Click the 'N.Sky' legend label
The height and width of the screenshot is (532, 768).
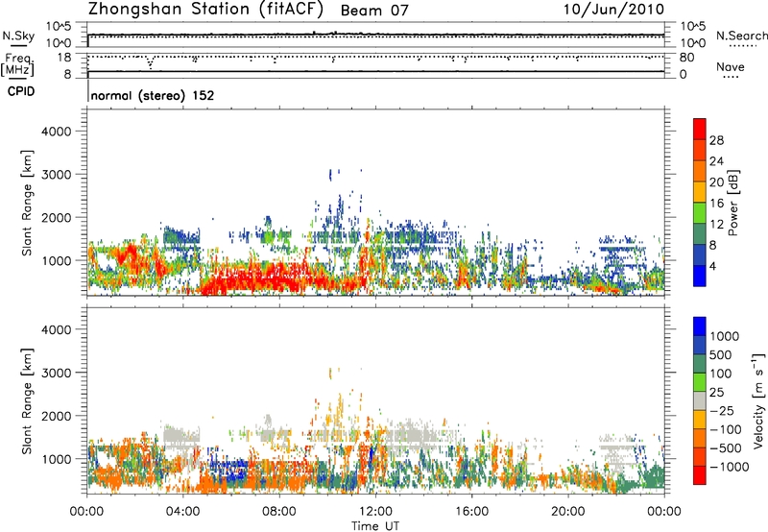tap(18, 36)
